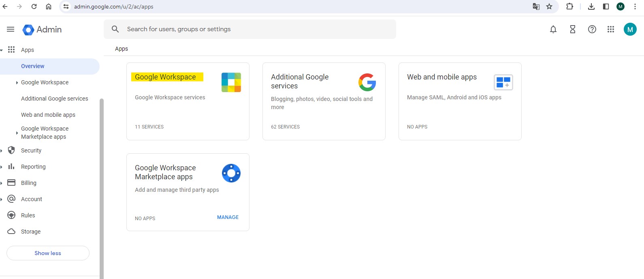Open the account avatar M in Admin header
The width and height of the screenshot is (644, 279).
(630, 29)
